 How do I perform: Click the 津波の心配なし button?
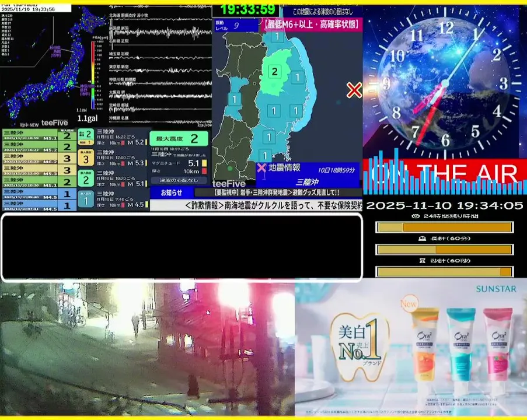pyautogui.click(x=179, y=180)
